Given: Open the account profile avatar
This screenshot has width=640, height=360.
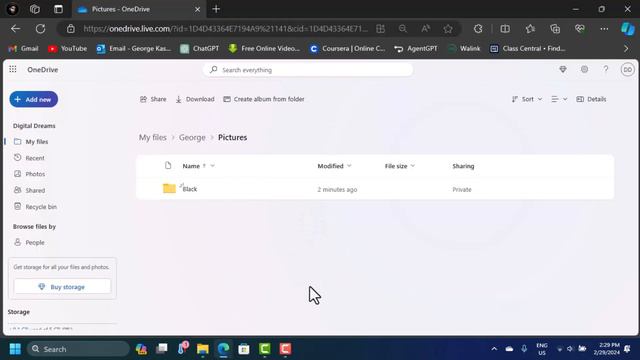Looking at the screenshot, I should [x=627, y=70].
